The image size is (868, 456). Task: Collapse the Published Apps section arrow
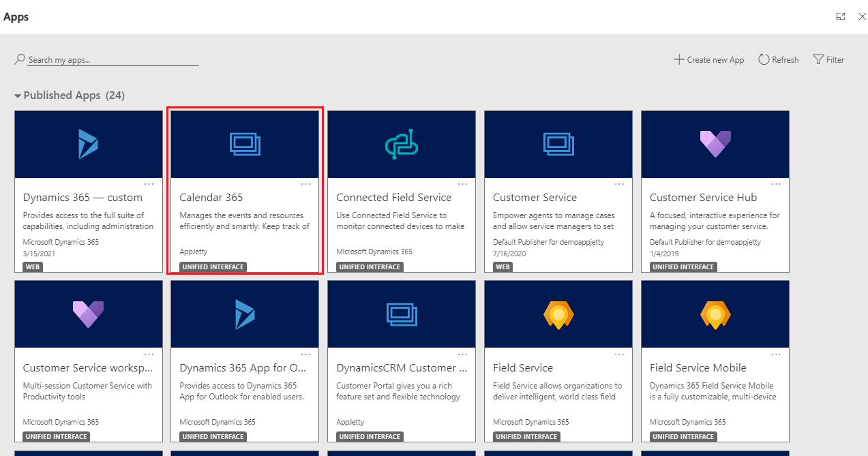[18, 96]
